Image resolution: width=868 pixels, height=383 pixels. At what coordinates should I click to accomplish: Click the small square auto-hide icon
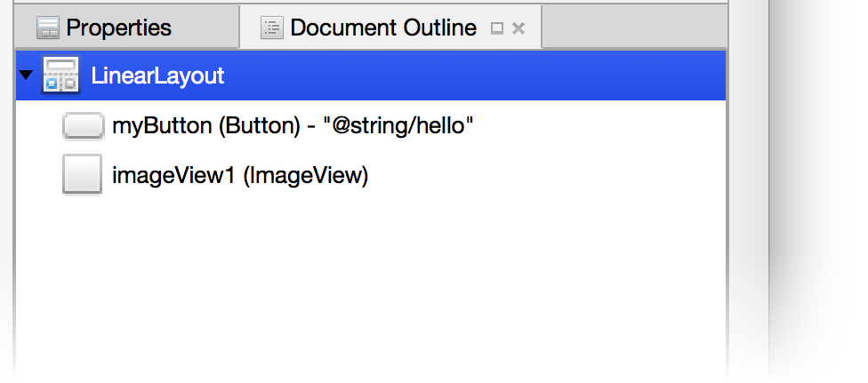(x=497, y=28)
